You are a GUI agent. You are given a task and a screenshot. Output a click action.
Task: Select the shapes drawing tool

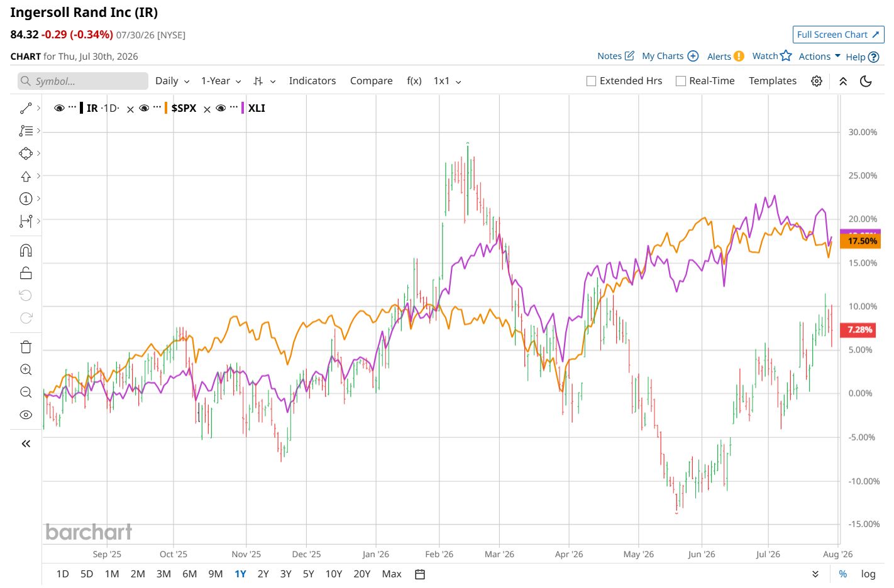pyautogui.click(x=26, y=153)
